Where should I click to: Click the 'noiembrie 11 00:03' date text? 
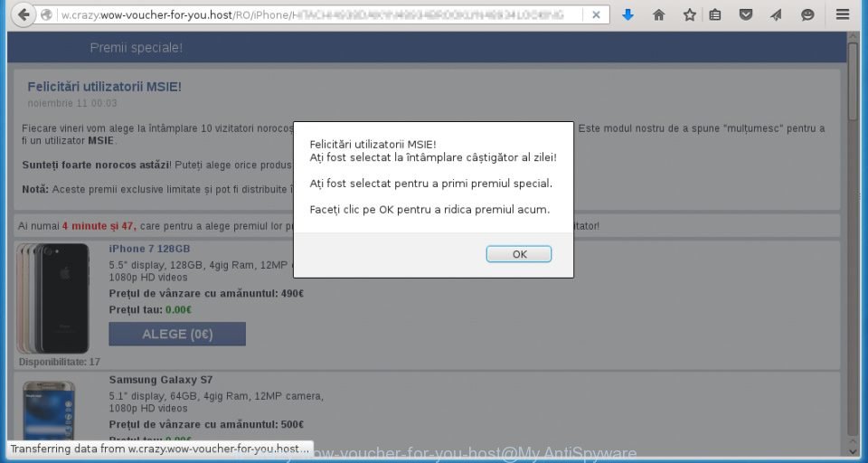tap(72, 103)
